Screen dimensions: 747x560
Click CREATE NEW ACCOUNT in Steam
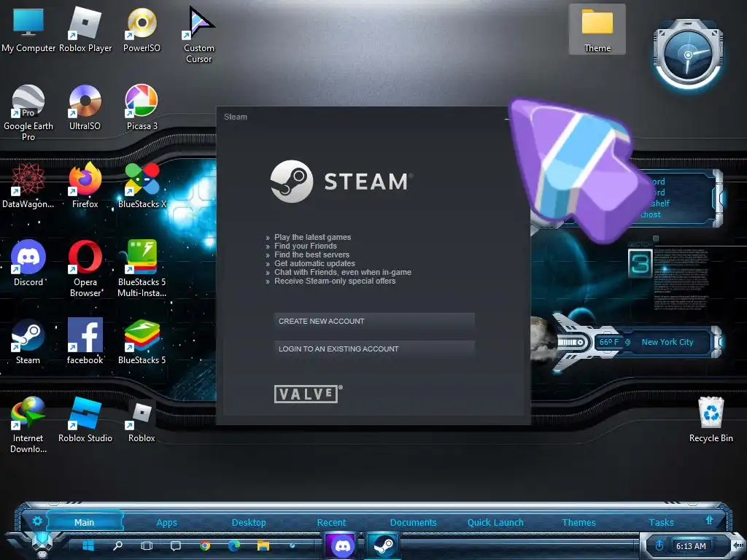point(374,322)
